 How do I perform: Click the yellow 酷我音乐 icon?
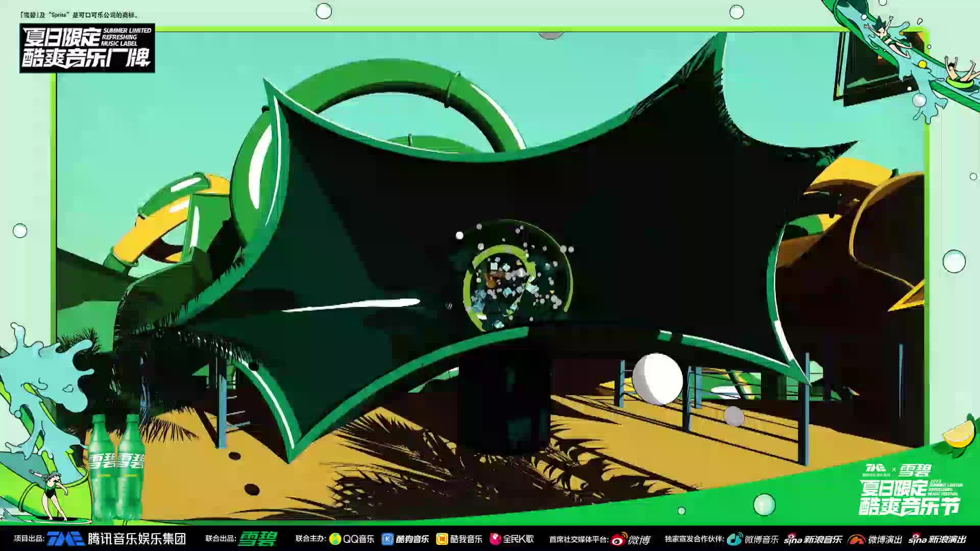[442, 539]
